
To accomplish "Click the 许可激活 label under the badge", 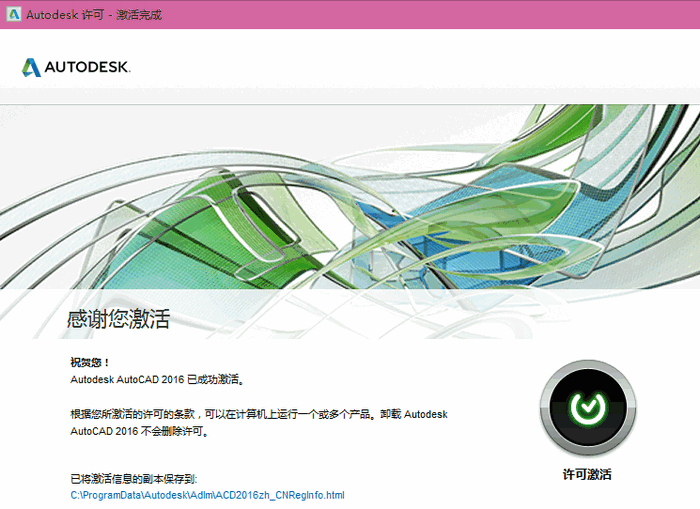I will tap(587, 475).
